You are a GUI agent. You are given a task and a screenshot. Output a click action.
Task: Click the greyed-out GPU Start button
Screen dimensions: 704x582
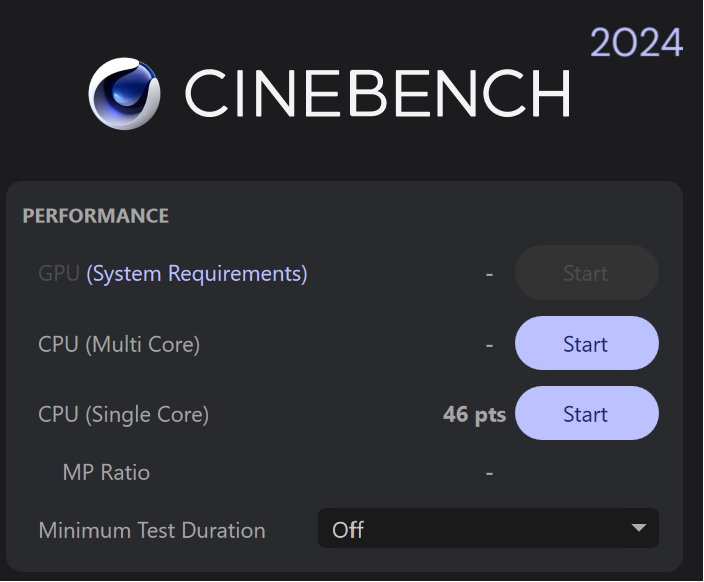click(x=586, y=273)
